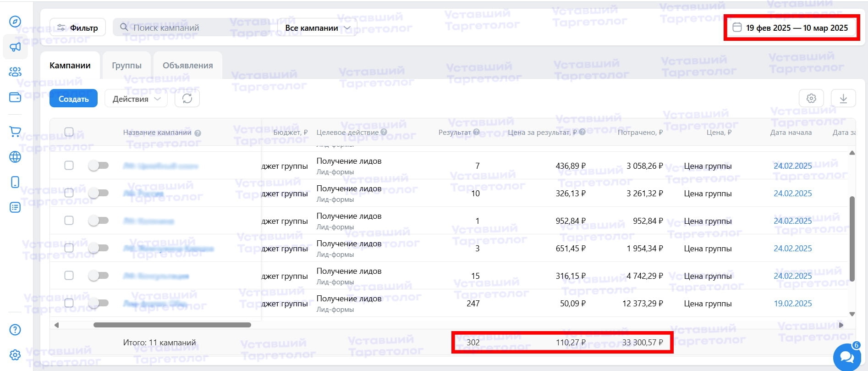This screenshot has width=868, height=371.
Task: Toggle the switch for the 247-result campaign
Action: tap(99, 303)
